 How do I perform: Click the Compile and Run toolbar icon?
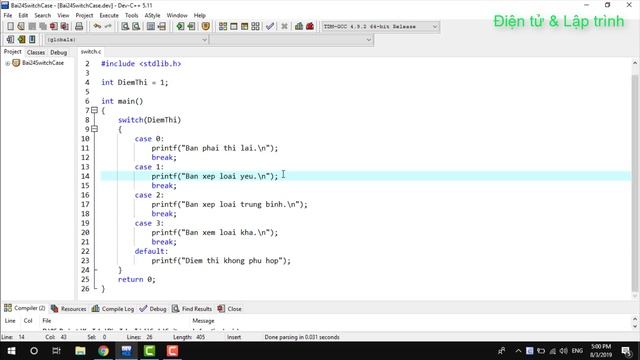[244, 27]
